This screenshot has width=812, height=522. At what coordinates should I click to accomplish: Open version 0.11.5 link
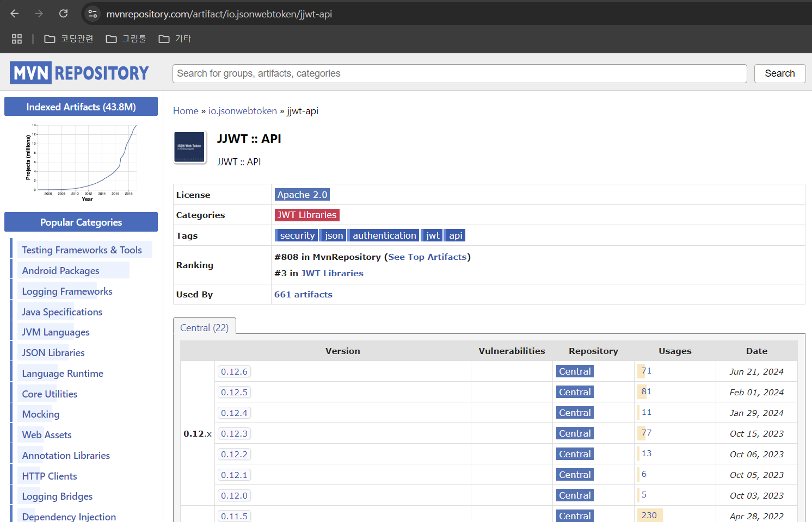tap(234, 516)
